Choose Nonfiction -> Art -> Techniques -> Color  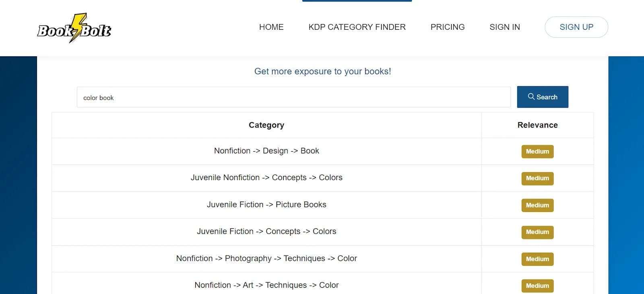coord(266,285)
